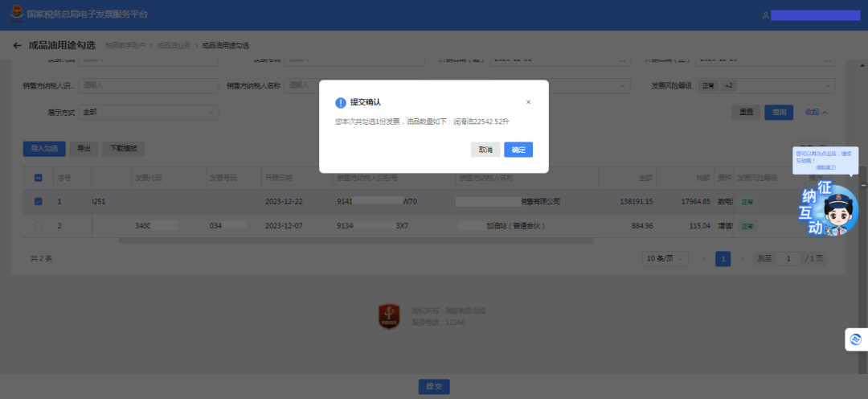This screenshot has height=399, width=868.
Task: Click the 跳至 page number input
Action: click(788, 259)
